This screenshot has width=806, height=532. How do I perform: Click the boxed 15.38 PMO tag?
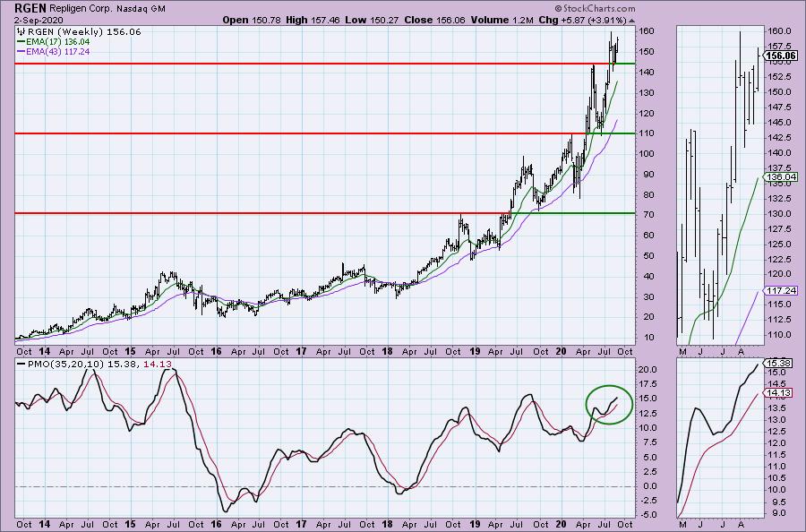[779, 363]
